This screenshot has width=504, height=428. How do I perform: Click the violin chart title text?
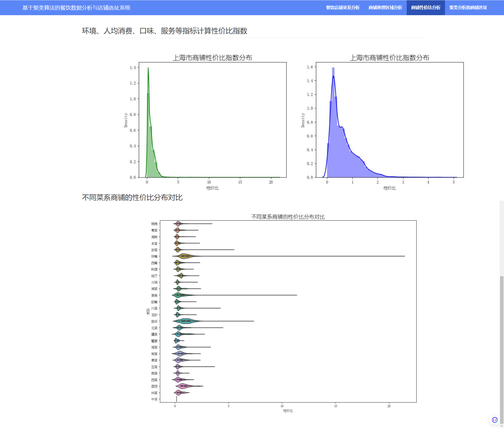288,217
